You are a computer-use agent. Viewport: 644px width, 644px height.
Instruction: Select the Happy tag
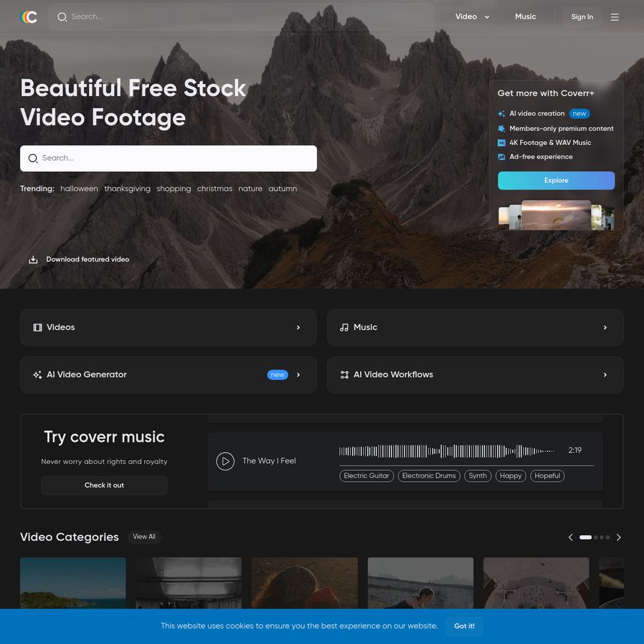pyautogui.click(x=511, y=476)
